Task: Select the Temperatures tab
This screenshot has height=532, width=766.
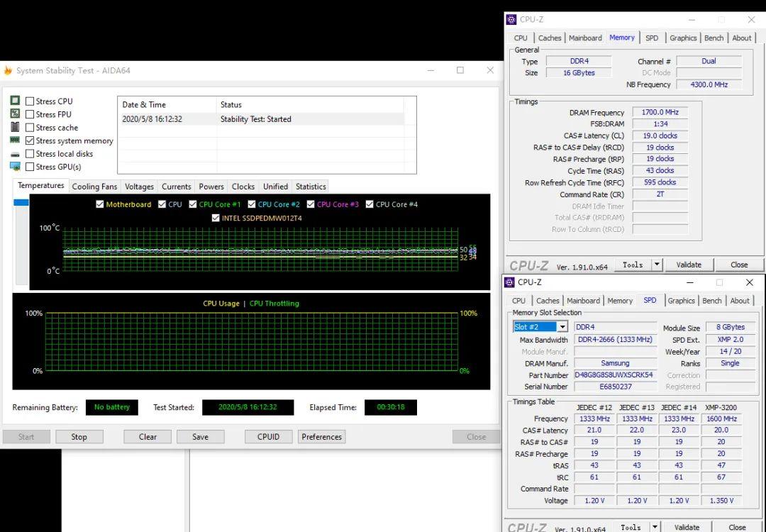Action: point(41,186)
